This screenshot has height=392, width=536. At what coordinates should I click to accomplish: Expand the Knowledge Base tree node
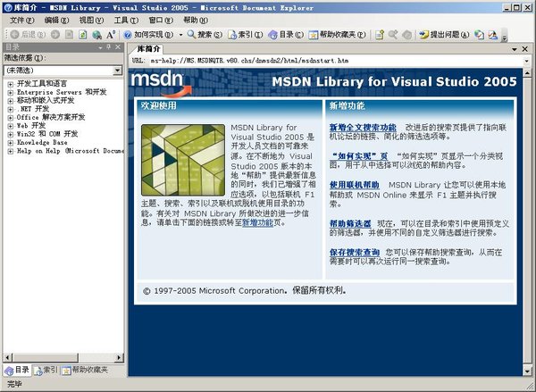[x=11, y=143]
